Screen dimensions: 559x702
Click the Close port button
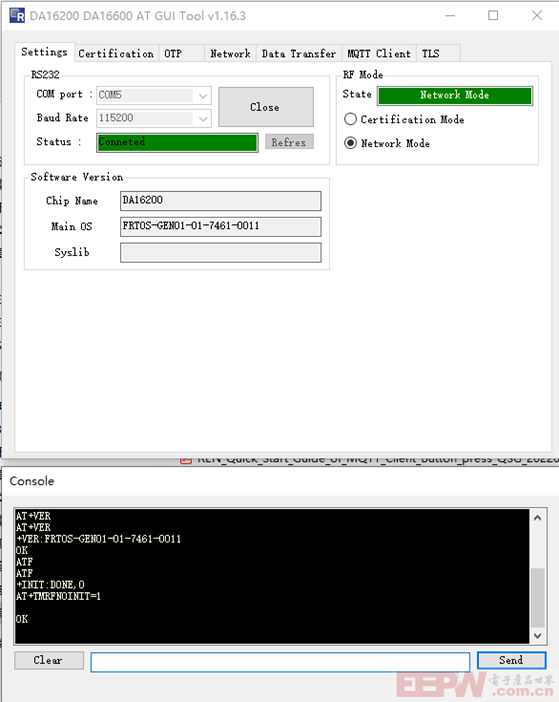coord(266,107)
